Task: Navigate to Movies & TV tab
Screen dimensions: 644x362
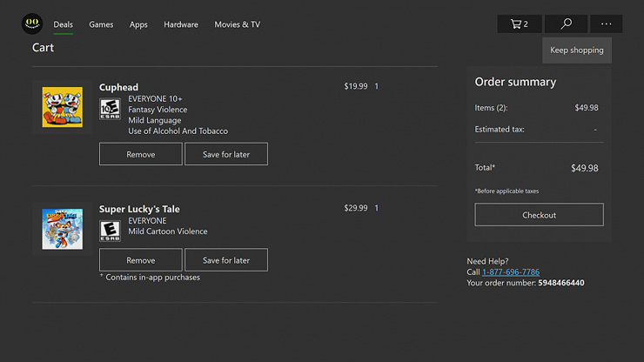Action: 237,24
